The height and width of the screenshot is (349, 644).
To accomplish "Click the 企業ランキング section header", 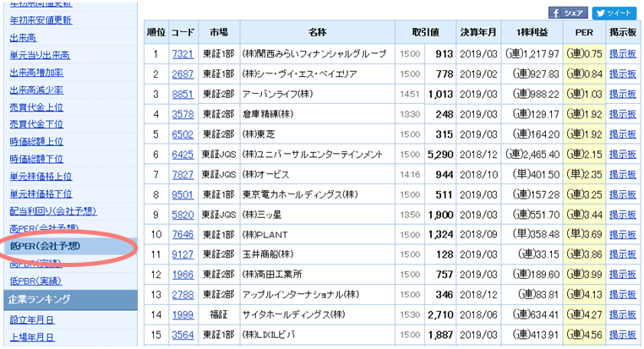I will tap(71, 299).
